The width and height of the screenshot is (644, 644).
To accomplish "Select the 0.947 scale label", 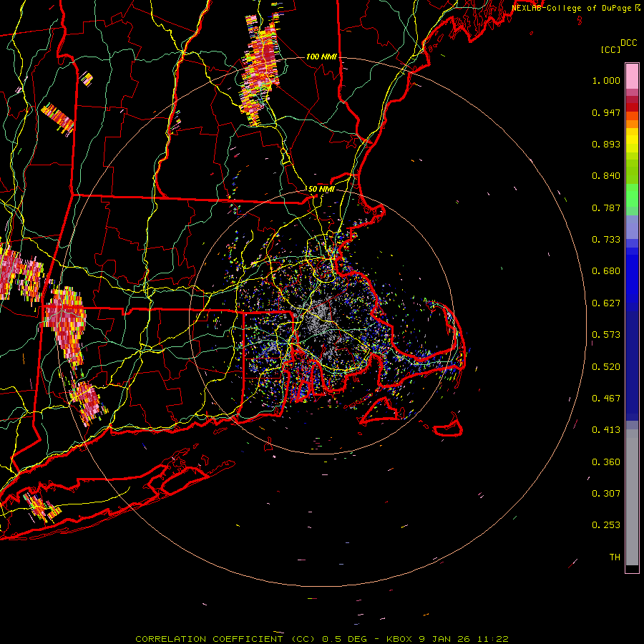I will (x=606, y=112).
